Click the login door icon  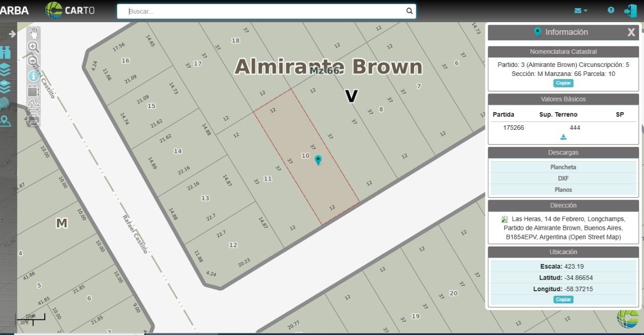(630, 11)
